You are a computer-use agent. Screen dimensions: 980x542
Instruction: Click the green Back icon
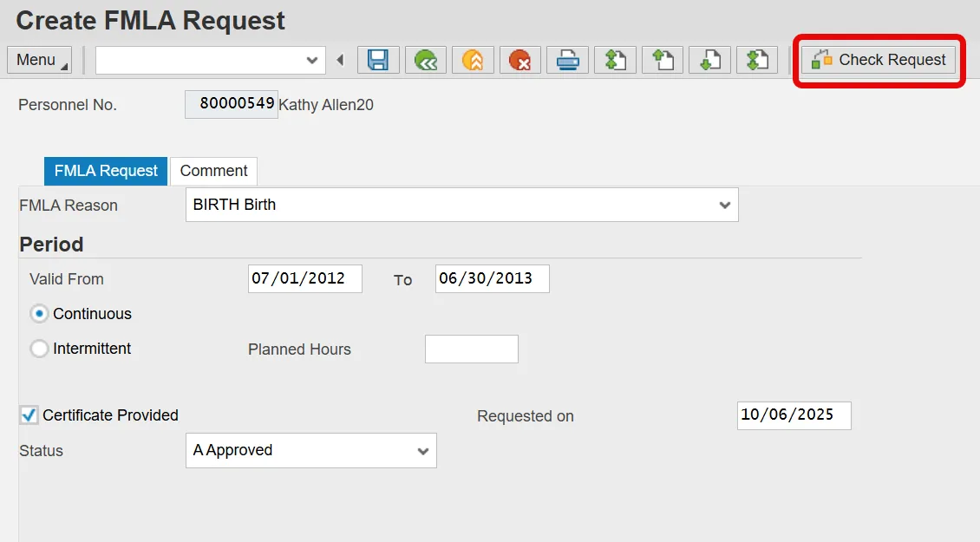[425, 60]
